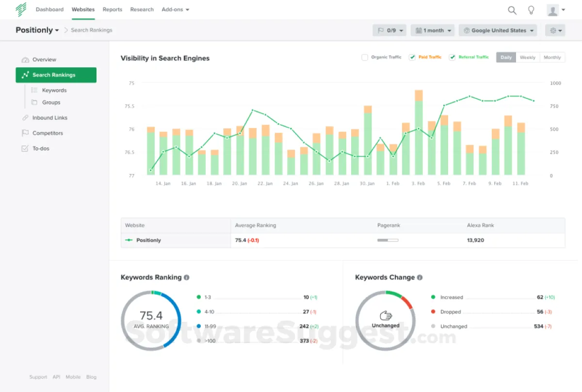Open the settings gear dropdown
The image size is (582, 392).
(555, 31)
